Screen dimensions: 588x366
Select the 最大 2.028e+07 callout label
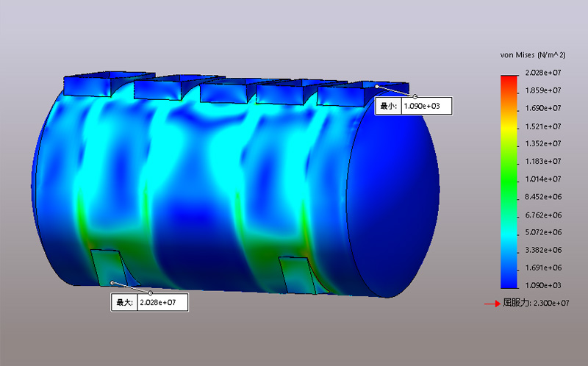149,302
